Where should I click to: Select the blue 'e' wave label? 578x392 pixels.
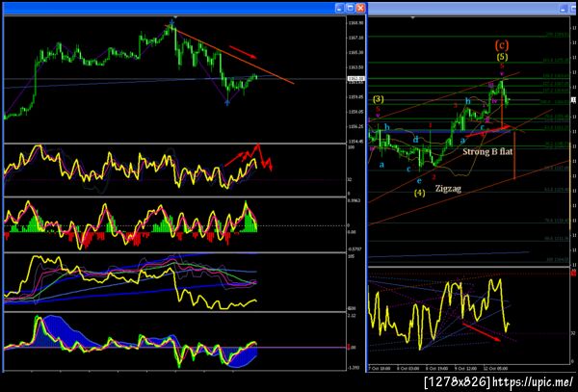click(419, 180)
